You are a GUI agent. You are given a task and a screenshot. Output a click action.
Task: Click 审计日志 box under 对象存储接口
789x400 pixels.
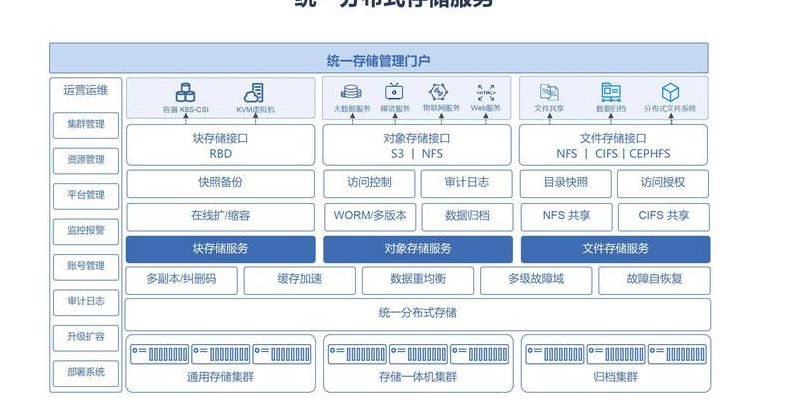[466, 184]
